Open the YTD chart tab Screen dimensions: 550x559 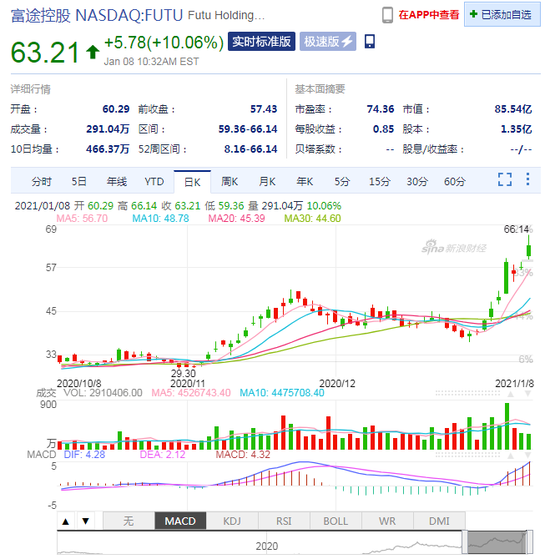[x=154, y=181]
